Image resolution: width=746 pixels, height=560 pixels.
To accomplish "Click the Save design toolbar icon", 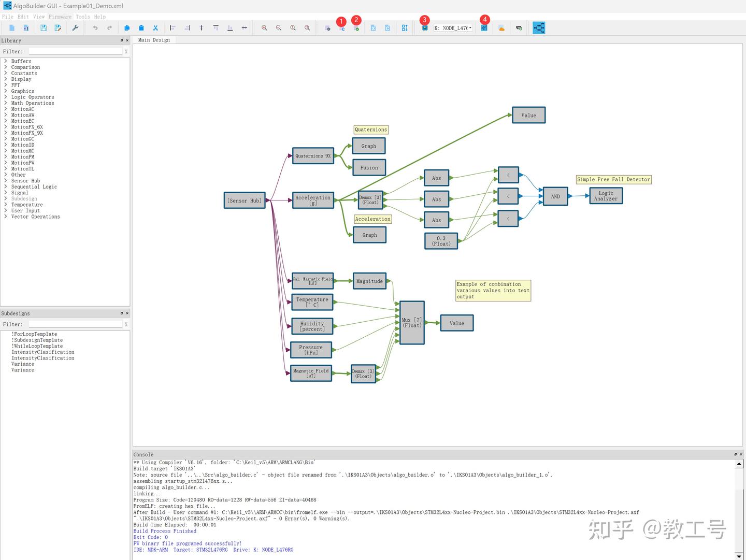I will pos(44,28).
